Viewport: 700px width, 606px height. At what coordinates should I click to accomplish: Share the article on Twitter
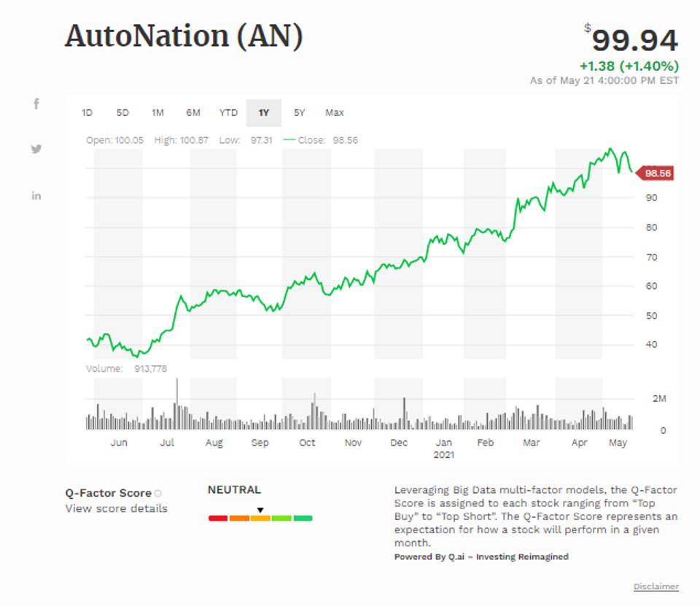tap(36, 149)
